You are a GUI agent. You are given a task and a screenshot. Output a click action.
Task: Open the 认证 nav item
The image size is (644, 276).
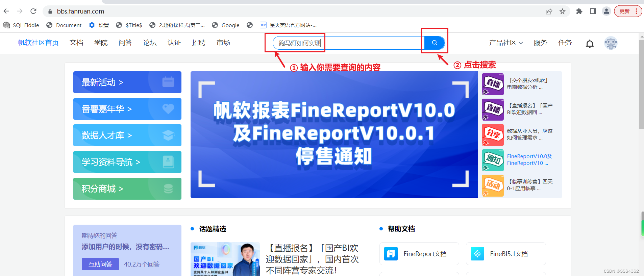tap(174, 43)
